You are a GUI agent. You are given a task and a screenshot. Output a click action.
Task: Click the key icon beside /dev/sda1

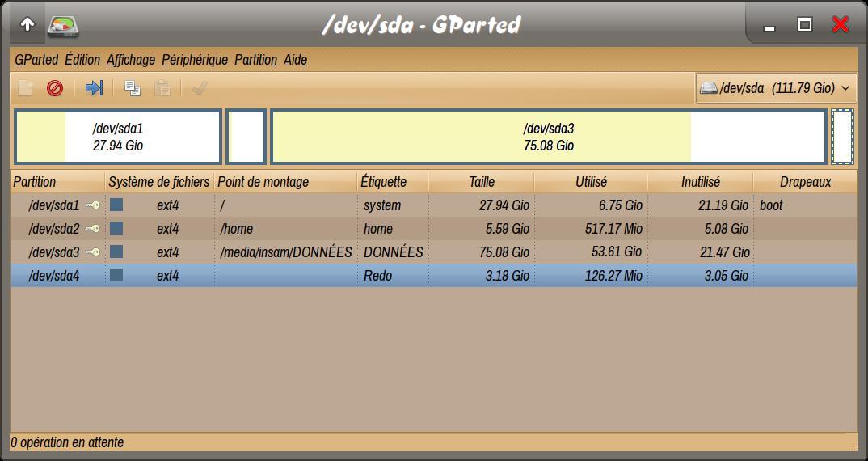(93, 205)
